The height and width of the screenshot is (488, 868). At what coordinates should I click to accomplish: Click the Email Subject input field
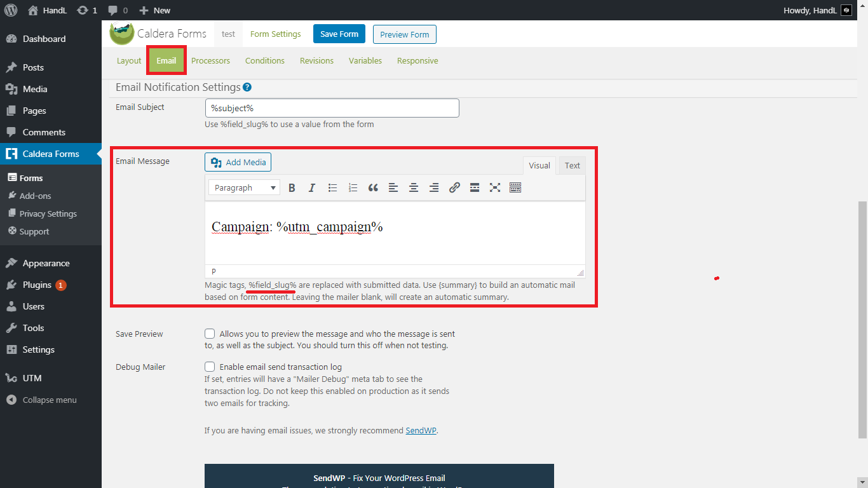(332, 108)
